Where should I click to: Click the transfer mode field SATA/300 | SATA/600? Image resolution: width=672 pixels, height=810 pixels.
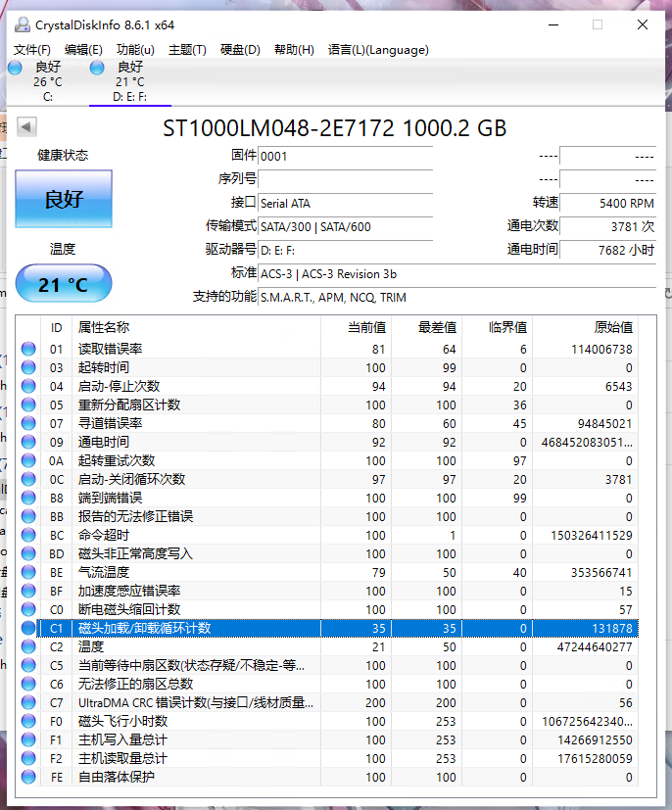(345, 226)
